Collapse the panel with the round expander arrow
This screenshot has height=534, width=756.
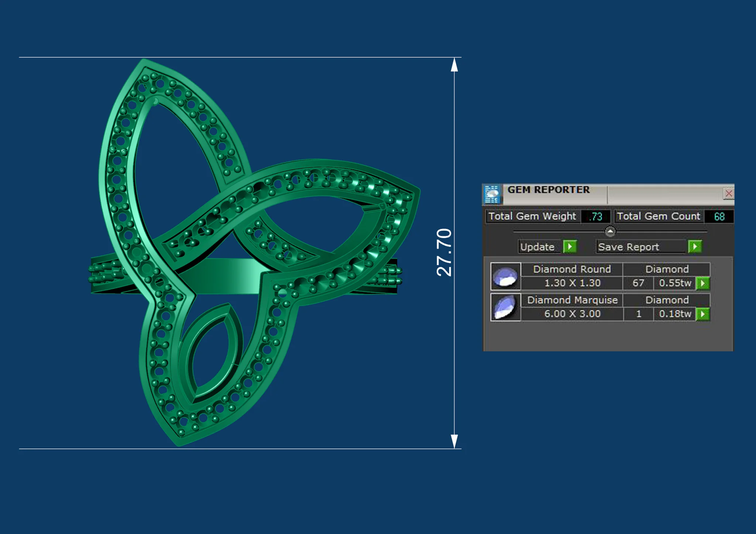tap(610, 231)
